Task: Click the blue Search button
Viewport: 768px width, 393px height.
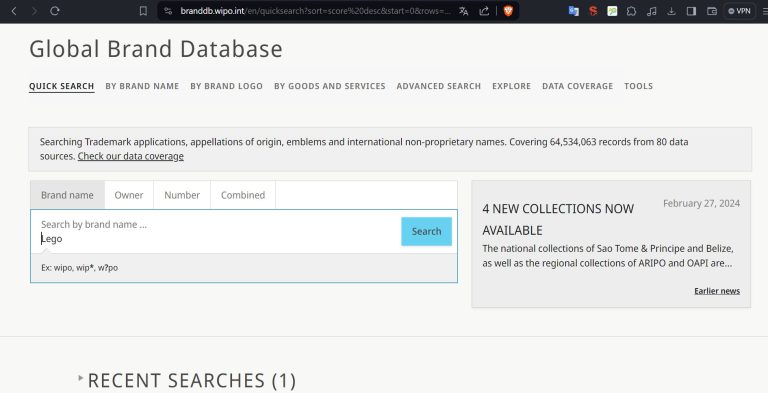Action: click(426, 231)
